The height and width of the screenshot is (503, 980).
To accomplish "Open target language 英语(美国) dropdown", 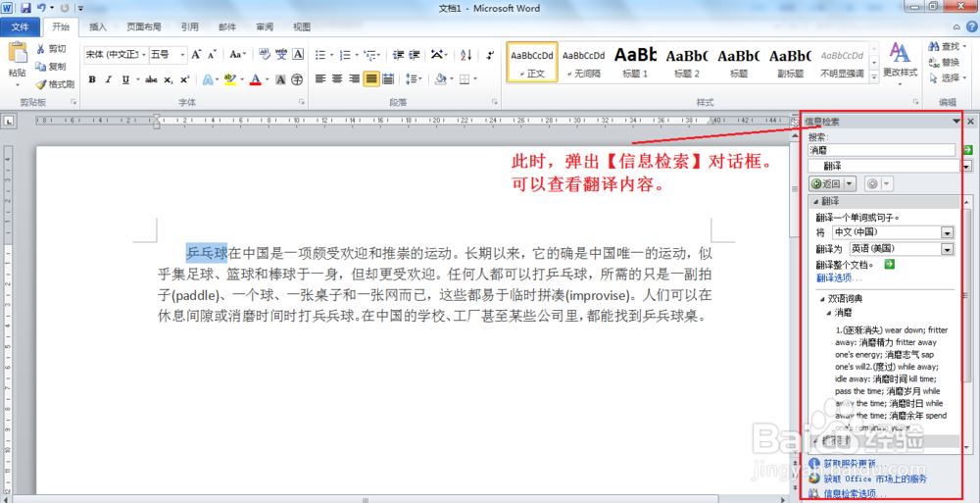I will (x=948, y=249).
